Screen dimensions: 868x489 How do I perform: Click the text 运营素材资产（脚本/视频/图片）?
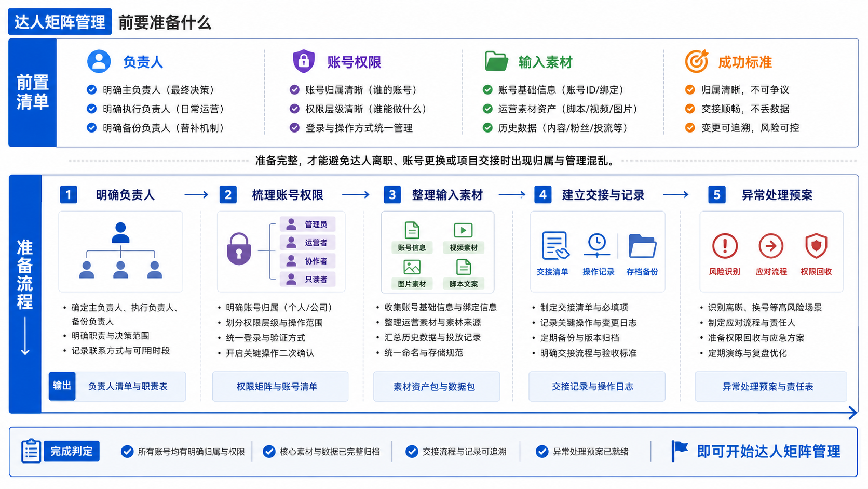pyautogui.click(x=568, y=109)
